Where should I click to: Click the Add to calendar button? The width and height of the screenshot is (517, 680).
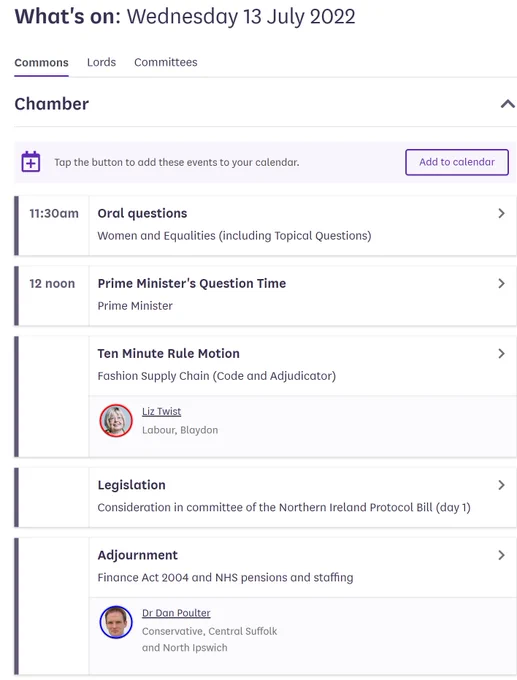(x=457, y=162)
